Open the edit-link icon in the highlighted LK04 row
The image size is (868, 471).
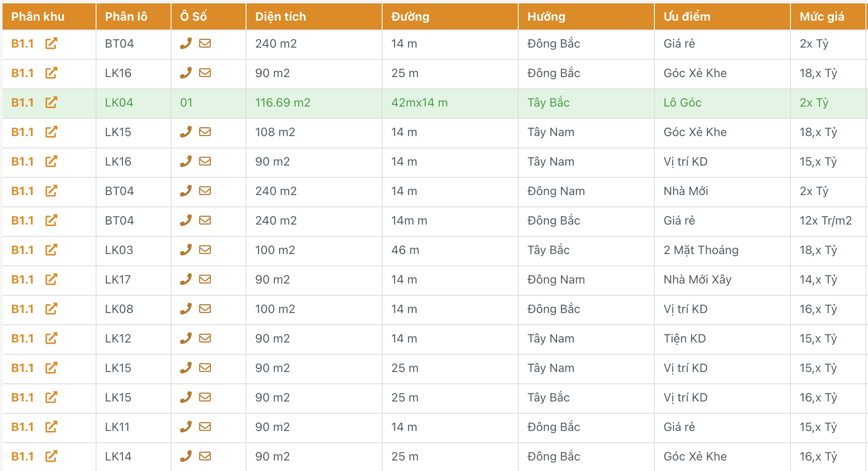tap(51, 102)
